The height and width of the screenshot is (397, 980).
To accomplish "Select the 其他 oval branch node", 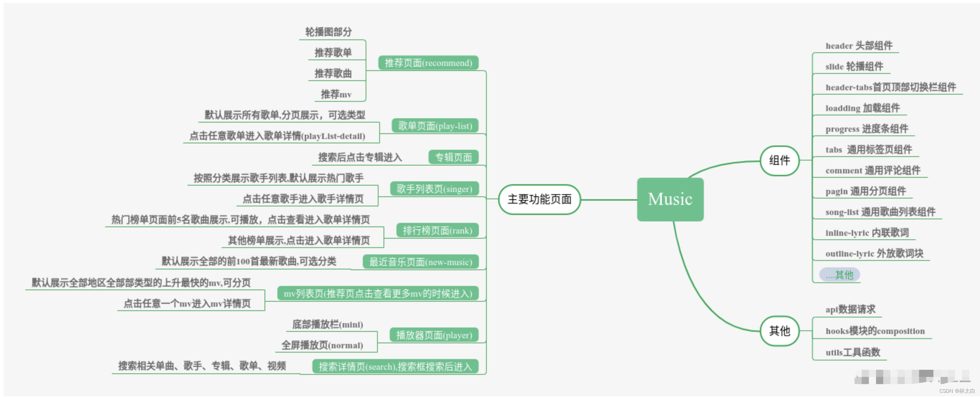I will click(780, 331).
